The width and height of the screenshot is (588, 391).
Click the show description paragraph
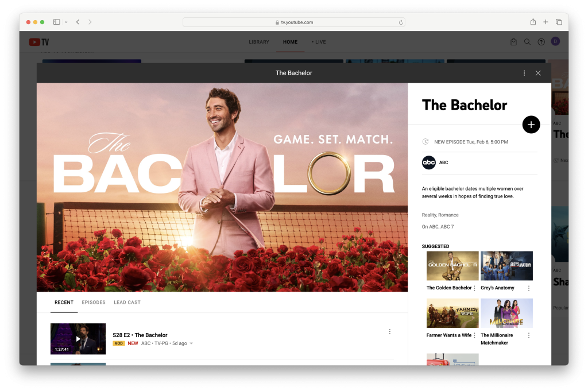coord(473,192)
